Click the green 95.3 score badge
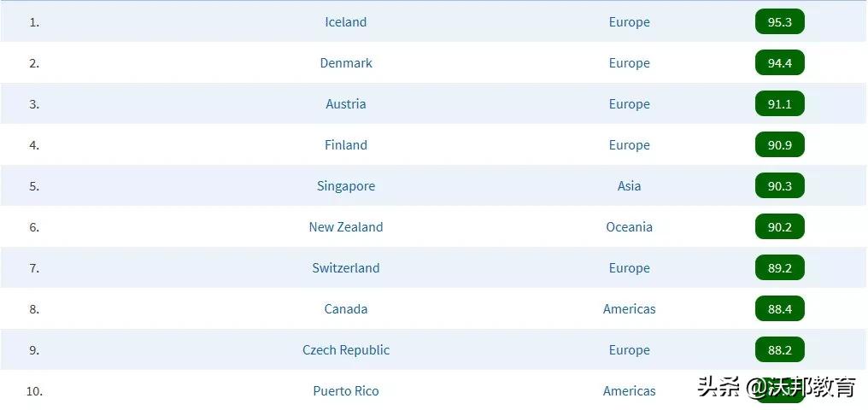This screenshot has height=410, width=868. [779, 22]
